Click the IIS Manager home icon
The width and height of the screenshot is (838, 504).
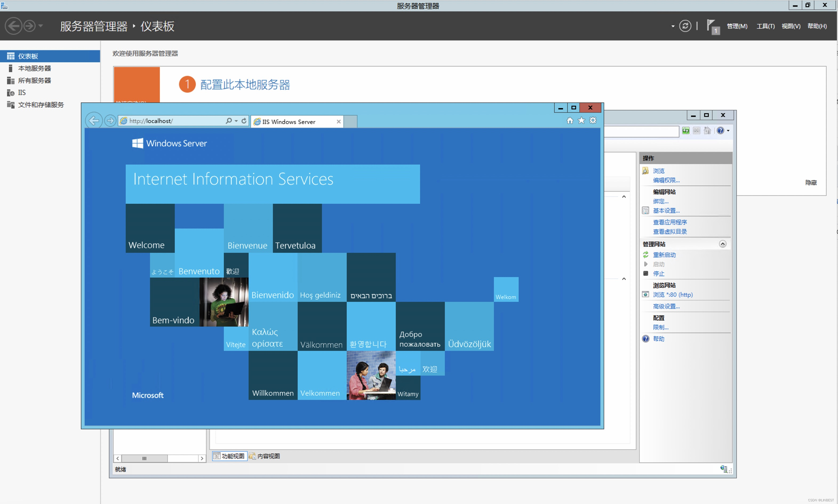[x=707, y=131]
